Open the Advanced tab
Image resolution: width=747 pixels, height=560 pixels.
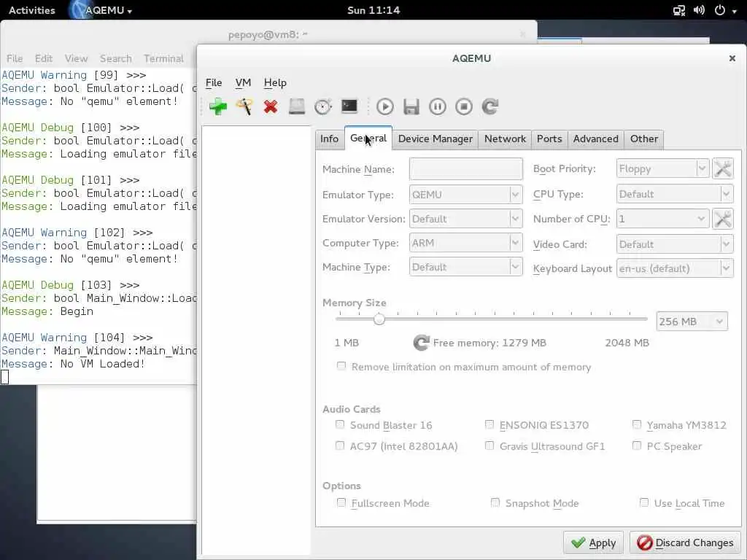[x=595, y=139]
